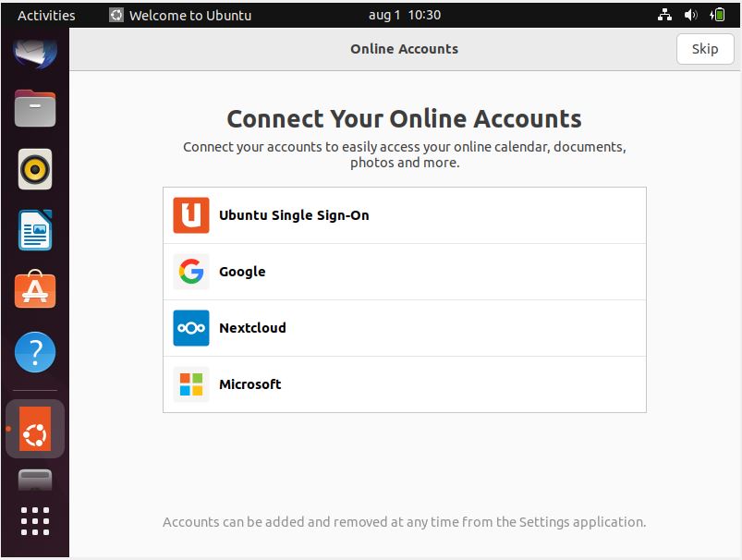742x560 pixels.
Task: Click the volume speaker indicator
Action: [690, 15]
